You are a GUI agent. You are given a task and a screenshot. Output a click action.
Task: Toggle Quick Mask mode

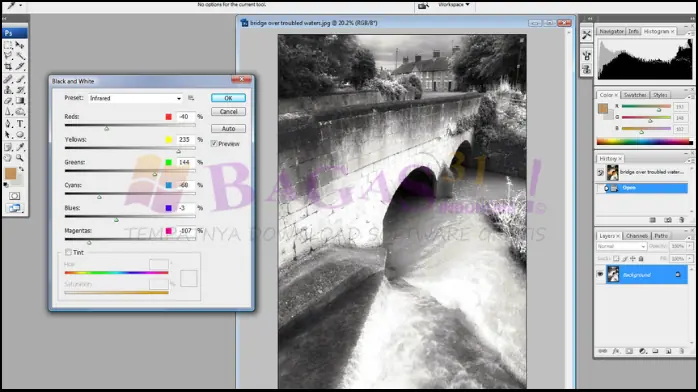point(14,196)
